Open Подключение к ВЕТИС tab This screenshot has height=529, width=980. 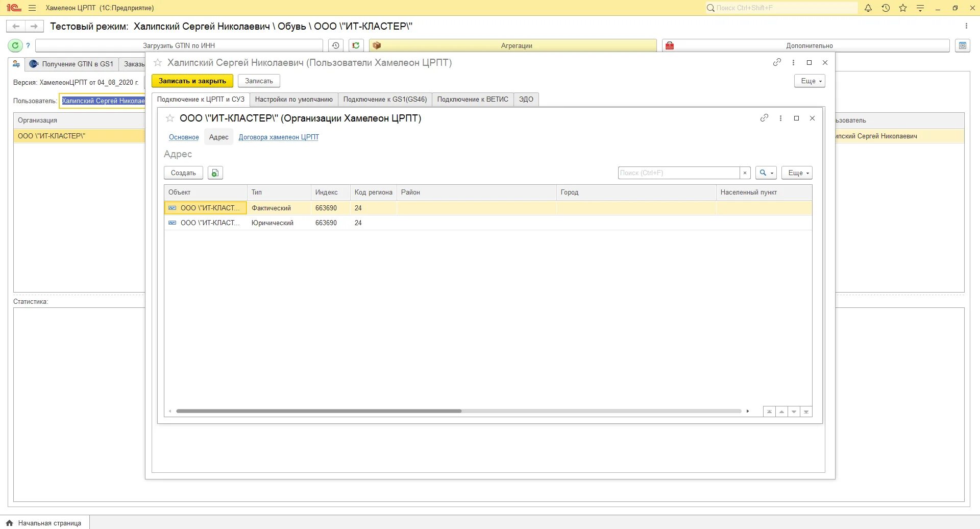point(473,99)
